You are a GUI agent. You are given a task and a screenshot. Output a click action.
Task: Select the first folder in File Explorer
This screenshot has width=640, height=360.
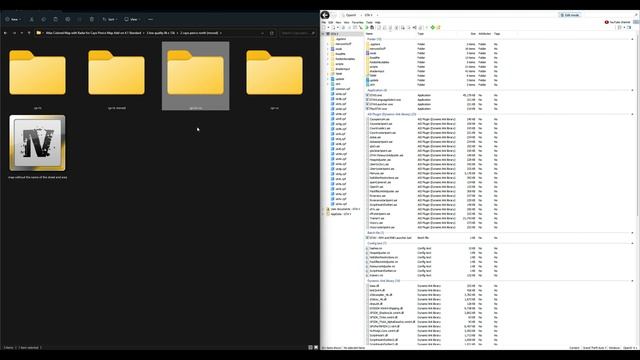coord(38,76)
